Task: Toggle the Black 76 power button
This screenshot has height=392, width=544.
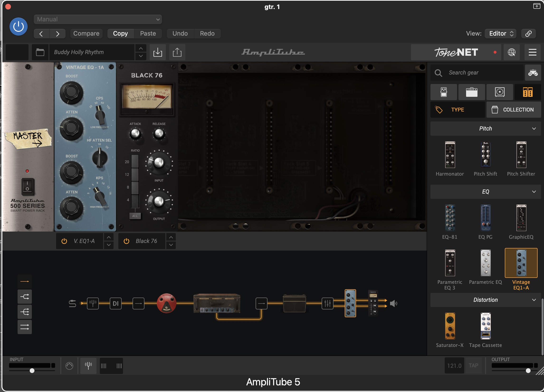Action: [x=126, y=241]
